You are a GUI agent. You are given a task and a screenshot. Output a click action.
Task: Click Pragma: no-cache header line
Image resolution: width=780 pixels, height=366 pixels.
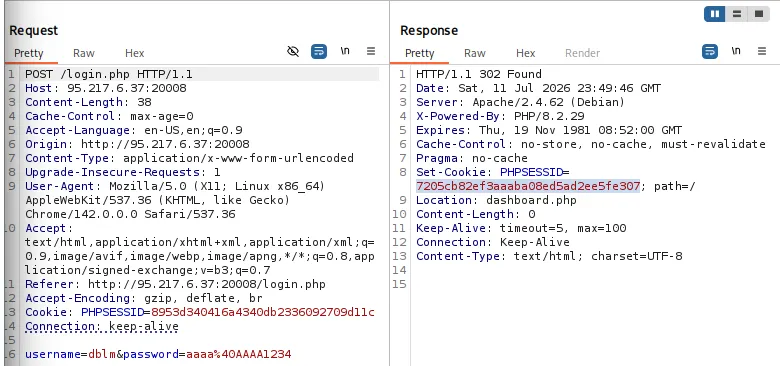472,158
